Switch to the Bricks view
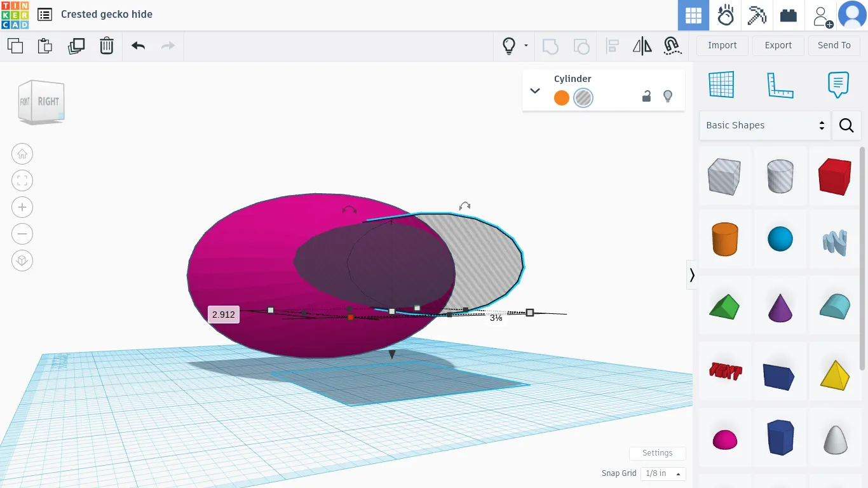Image resolution: width=868 pixels, height=488 pixels. click(789, 15)
